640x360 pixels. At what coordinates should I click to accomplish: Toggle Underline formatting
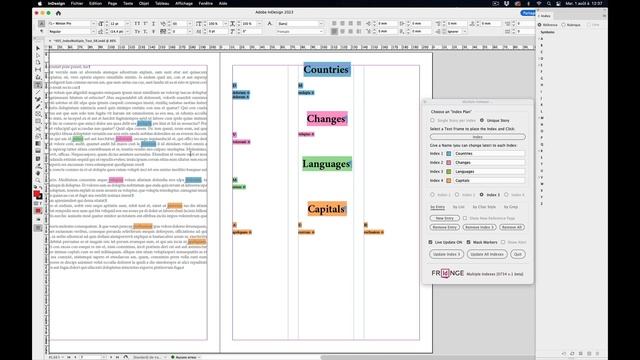pyautogui.click(x=153, y=24)
